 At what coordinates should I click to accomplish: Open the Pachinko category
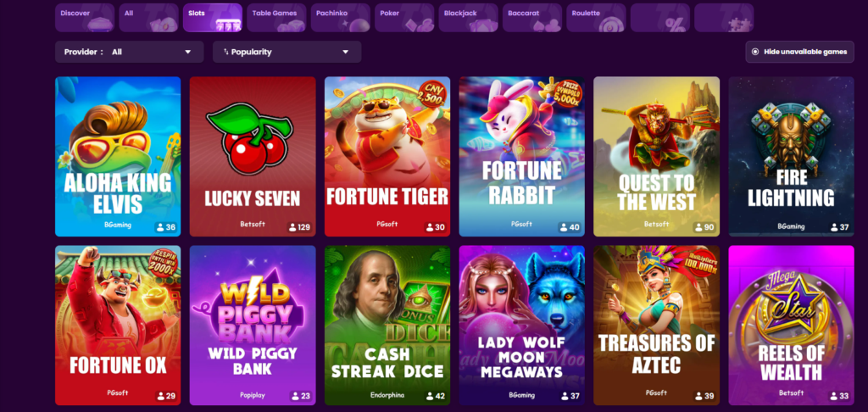tap(340, 18)
